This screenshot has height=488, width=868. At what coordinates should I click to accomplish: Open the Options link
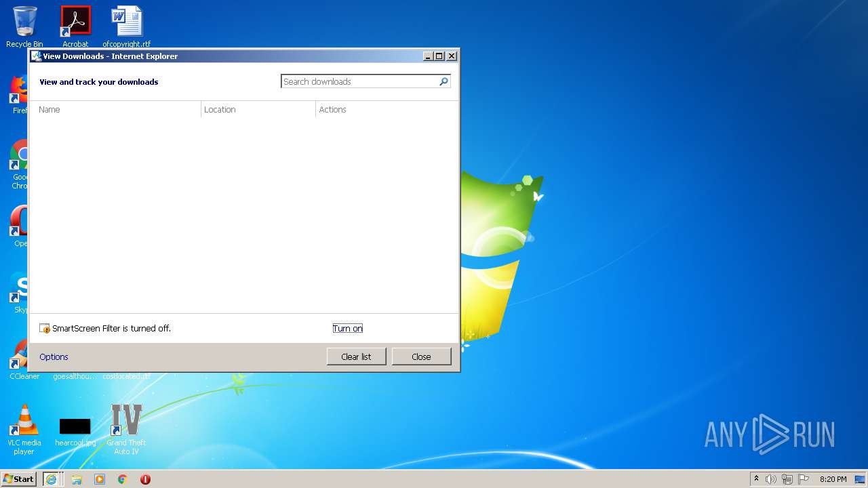[54, 357]
